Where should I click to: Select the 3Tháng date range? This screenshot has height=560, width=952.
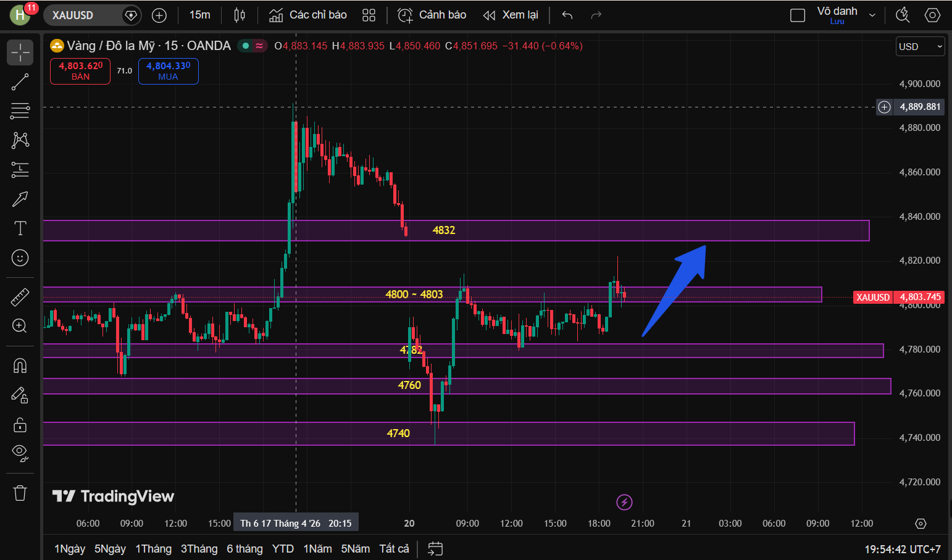pyautogui.click(x=199, y=549)
